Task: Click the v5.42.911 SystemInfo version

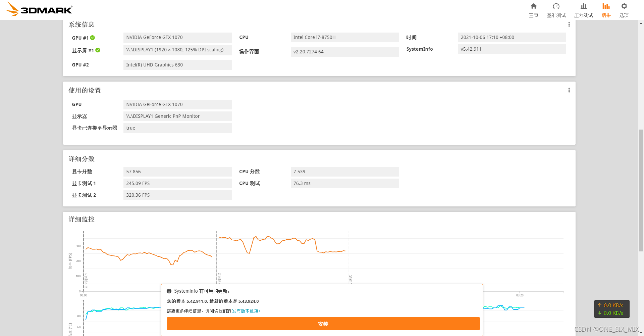Action: pos(512,49)
